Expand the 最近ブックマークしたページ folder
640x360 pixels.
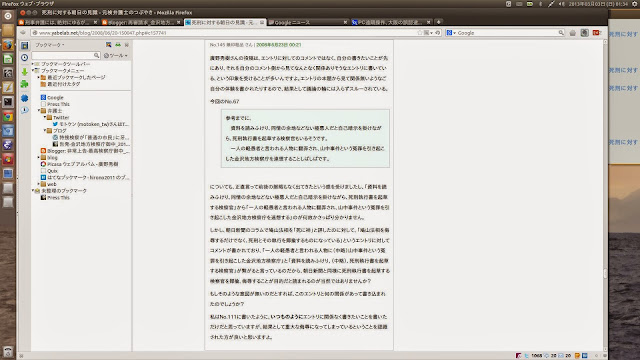click(x=39, y=77)
